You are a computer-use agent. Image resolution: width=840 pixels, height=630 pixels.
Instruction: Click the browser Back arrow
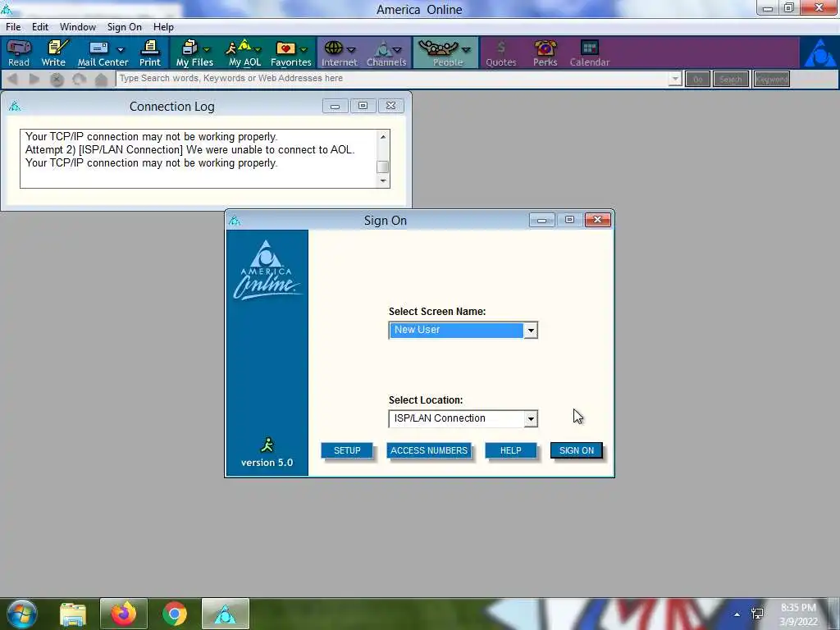[x=13, y=80]
